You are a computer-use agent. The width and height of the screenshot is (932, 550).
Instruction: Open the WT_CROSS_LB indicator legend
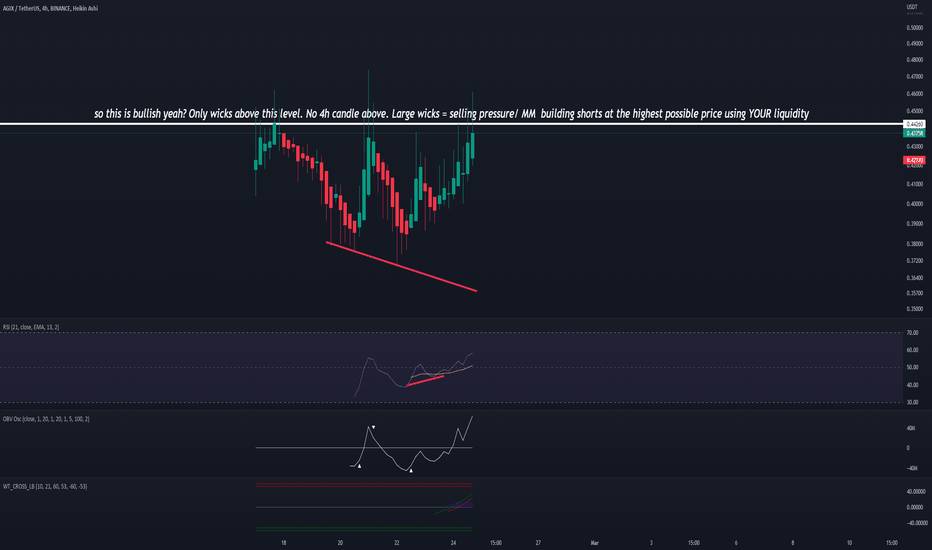(45, 486)
